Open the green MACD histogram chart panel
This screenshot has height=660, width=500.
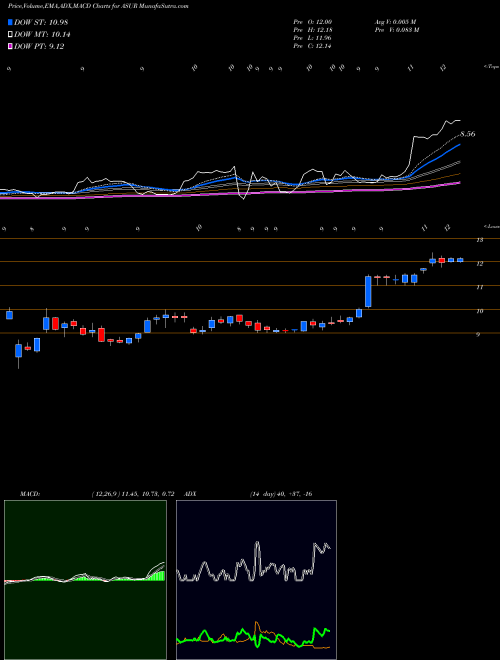[85, 580]
